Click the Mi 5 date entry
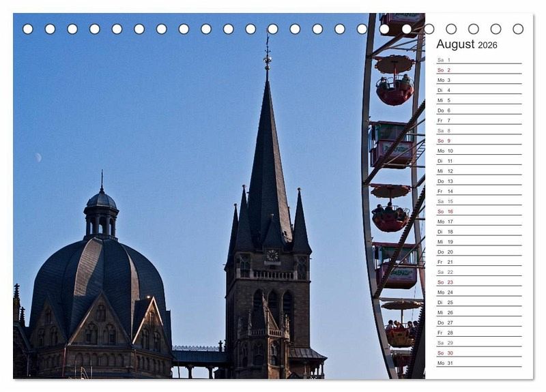 pyautogui.click(x=478, y=100)
